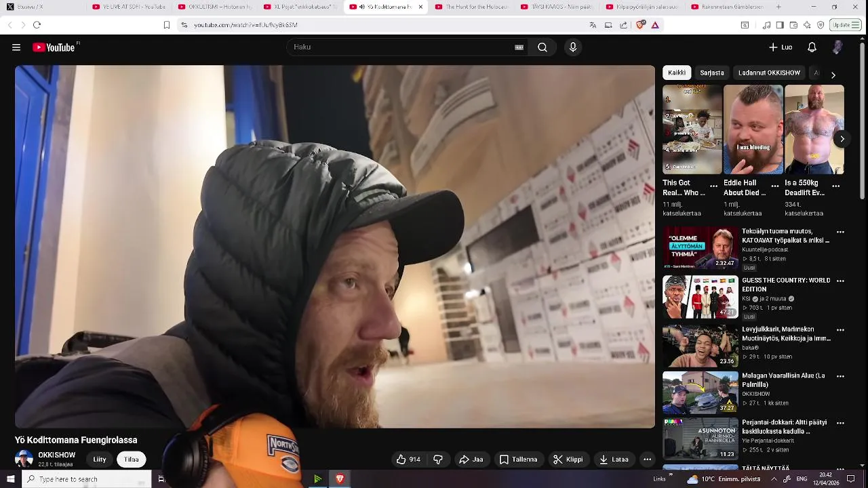Open a new browser tab with plus

[x=778, y=7]
